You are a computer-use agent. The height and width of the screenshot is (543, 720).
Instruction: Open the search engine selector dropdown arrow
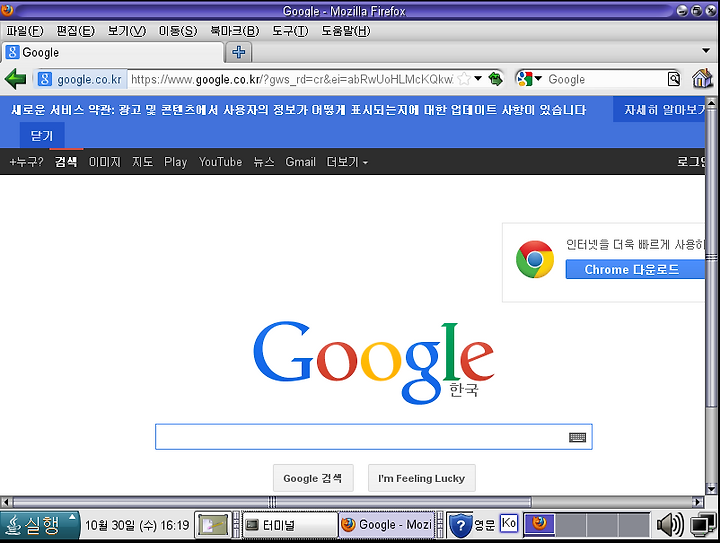(x=538, y=78)
